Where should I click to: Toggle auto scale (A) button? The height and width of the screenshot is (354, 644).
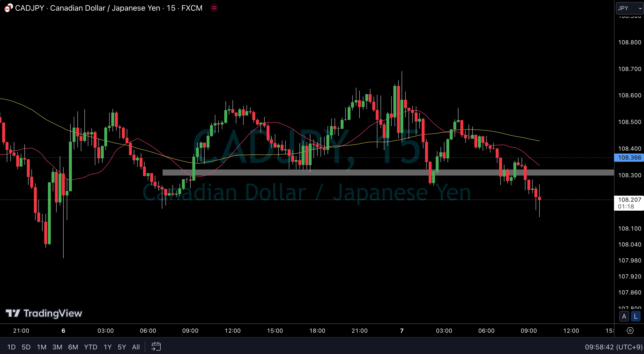pos(624,316)
